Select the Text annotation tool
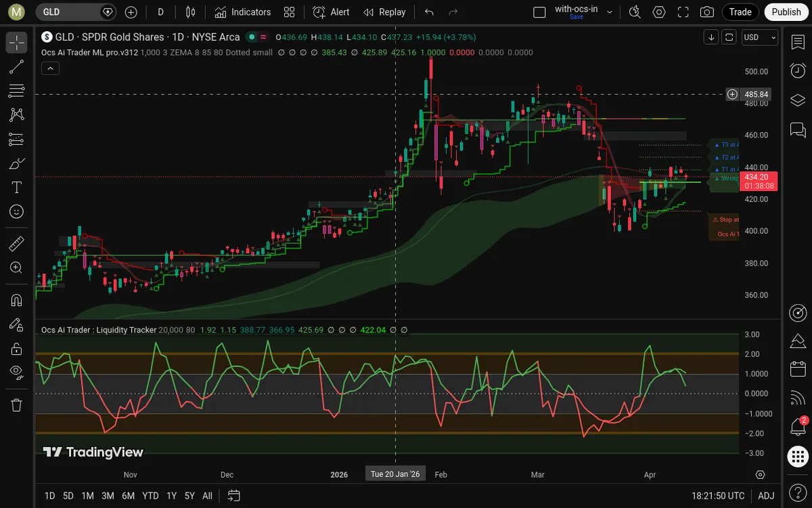Screen dimensions: 812x508 click(17, 188)
